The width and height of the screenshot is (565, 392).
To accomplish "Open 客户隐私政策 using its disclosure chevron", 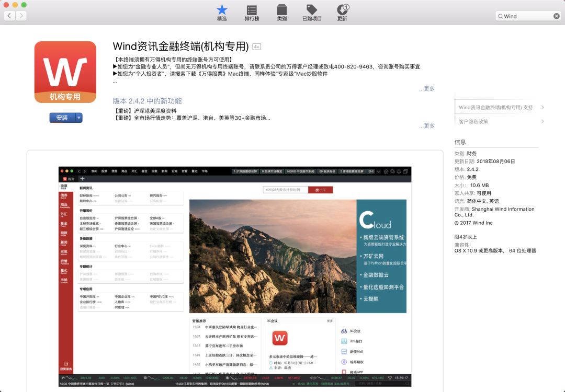I will 543,121.
